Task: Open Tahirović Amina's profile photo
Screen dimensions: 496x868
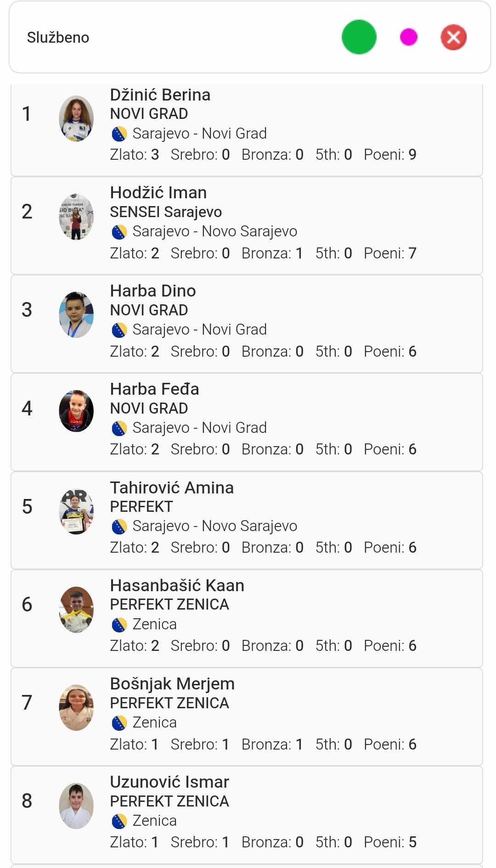Action: pos(76,511)
